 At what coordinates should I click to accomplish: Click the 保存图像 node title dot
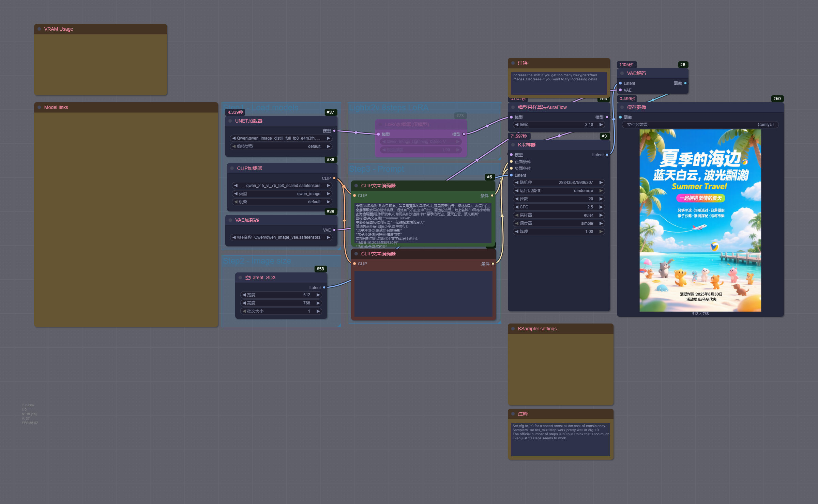pyautogui.click(x=622, y=107)
